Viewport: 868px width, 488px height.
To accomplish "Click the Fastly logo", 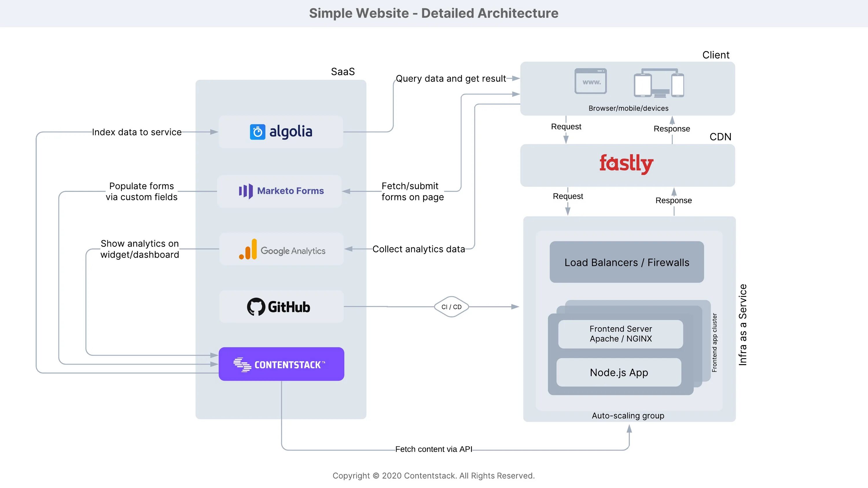I will 626,164.
